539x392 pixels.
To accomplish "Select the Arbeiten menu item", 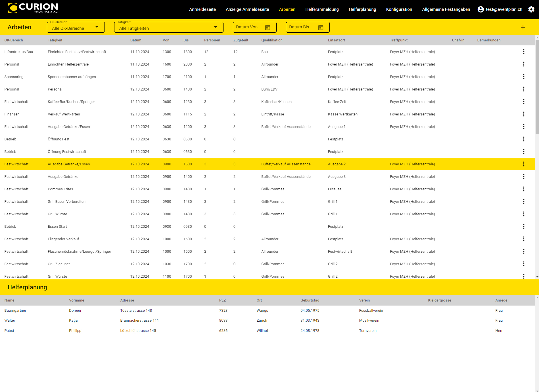I will [x=287, y=9].
